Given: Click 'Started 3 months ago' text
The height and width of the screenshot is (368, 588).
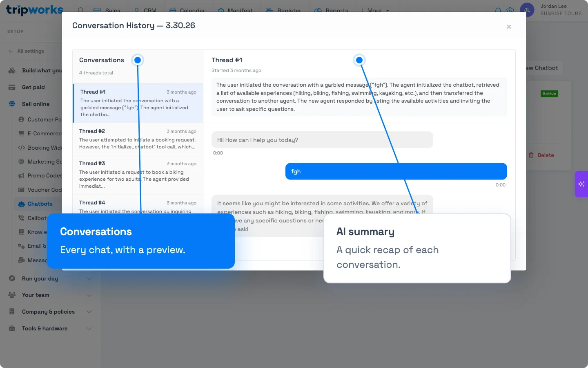Looking at the screenshot, I should click(236, 70).
